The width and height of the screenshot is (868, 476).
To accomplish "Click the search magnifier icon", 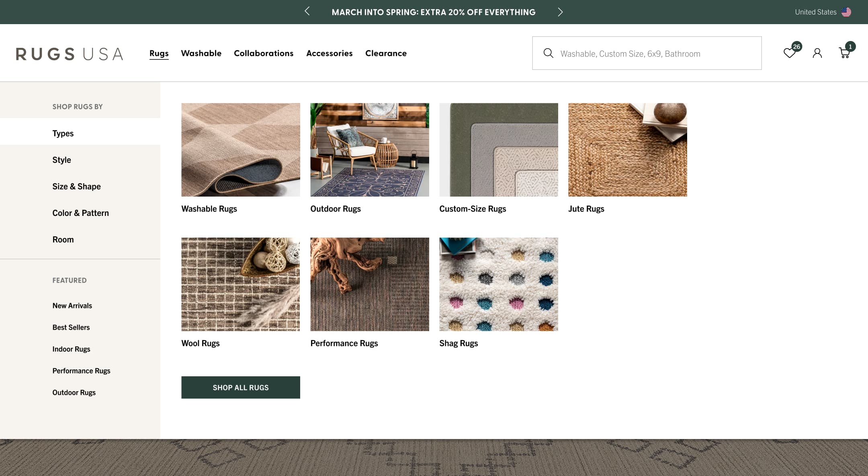I will click(x=548, y=53).
